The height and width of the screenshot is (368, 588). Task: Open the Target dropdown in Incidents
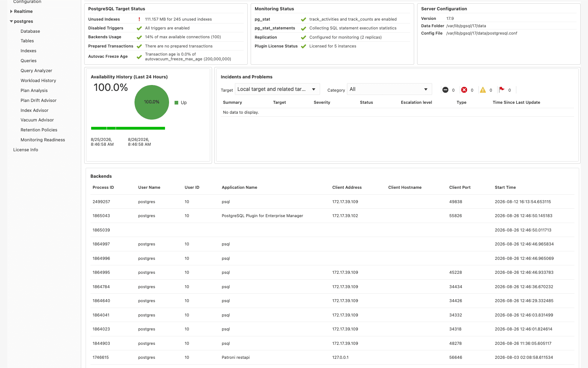click(277, 89)
